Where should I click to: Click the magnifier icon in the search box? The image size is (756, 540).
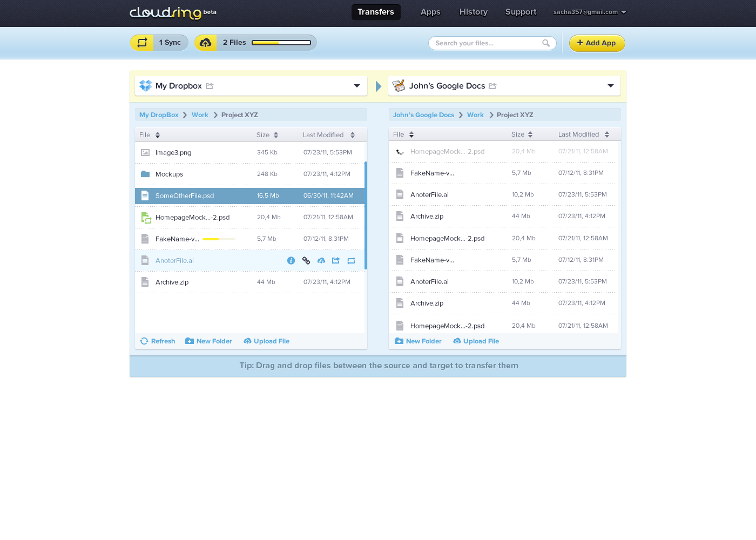pos(546,43)
